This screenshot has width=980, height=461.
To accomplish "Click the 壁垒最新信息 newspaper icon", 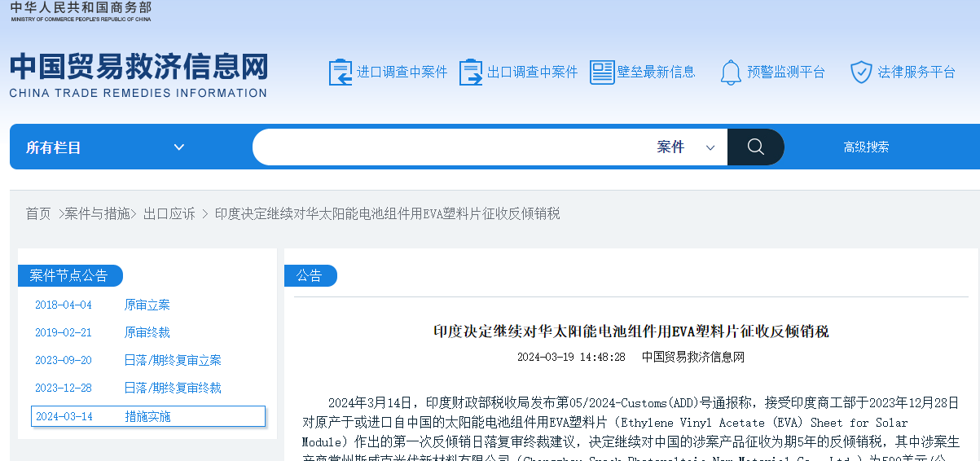I will 602,72.
